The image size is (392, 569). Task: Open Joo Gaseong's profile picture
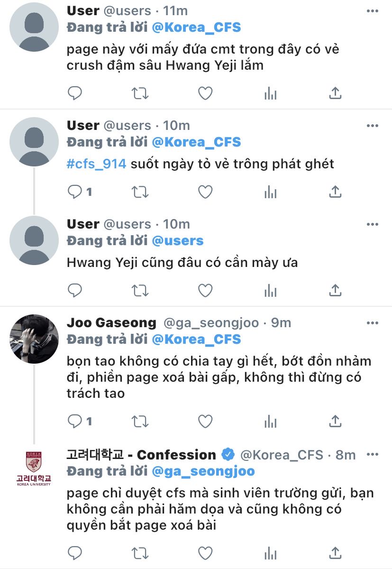[34, 339]
